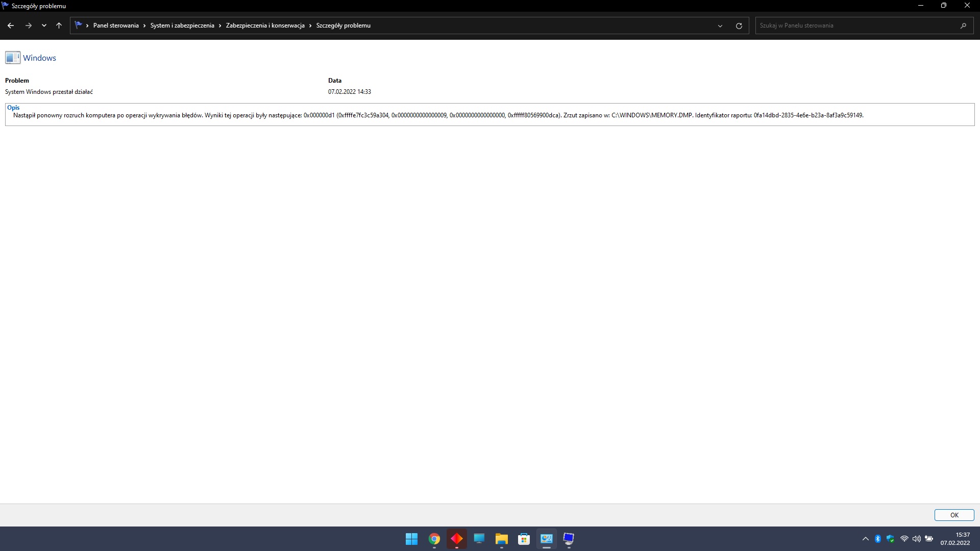Restore down the window
The image size is (980, 551).
(x=943, y=6)
